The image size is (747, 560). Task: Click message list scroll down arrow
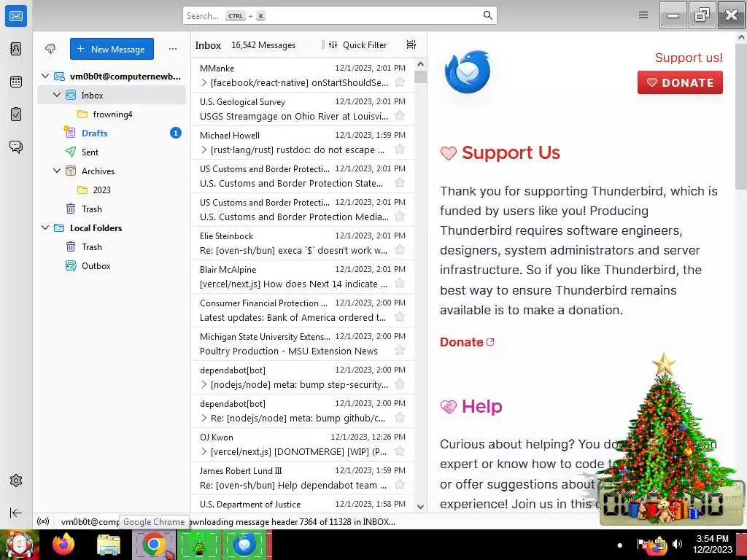[420, 507]
